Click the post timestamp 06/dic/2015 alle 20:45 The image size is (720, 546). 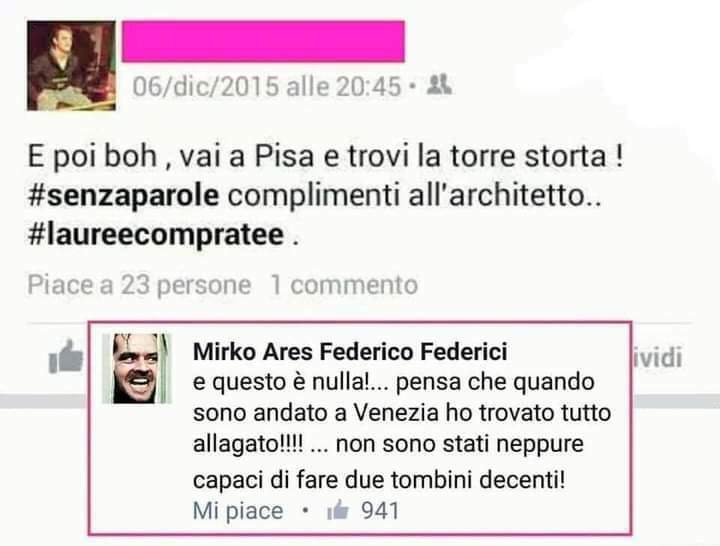267,86
